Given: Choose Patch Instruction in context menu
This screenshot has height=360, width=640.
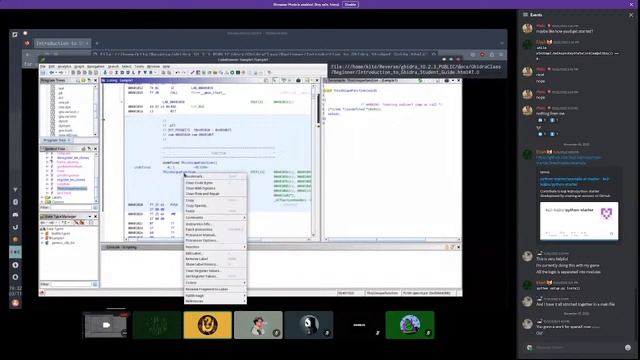Looking at the screenshot, I should (x=215, y=229).
